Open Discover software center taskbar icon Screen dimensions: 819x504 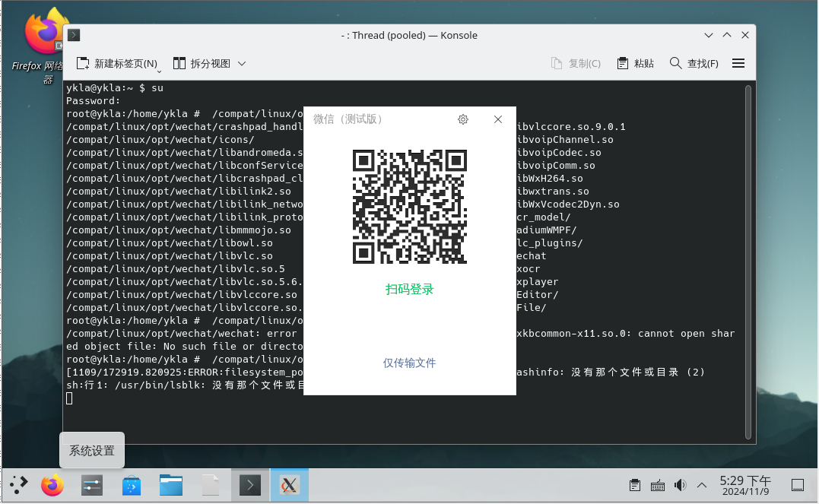coord(132,485)
